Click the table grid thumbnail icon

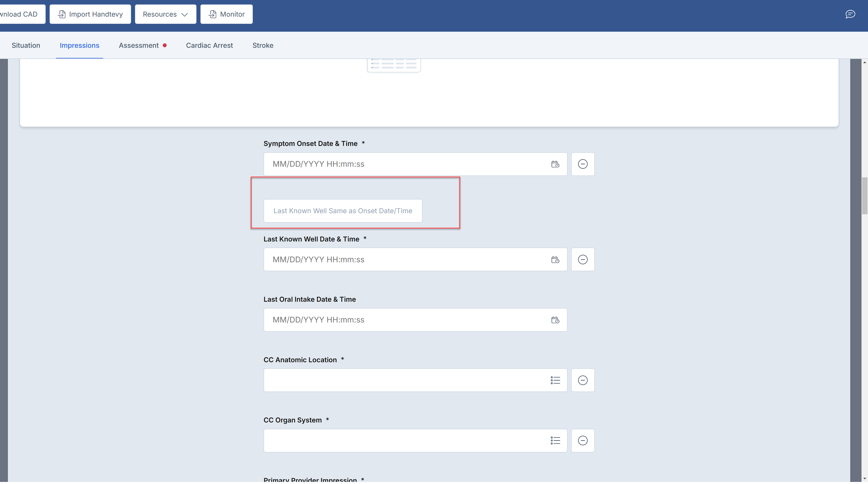(x=394, y=65)
